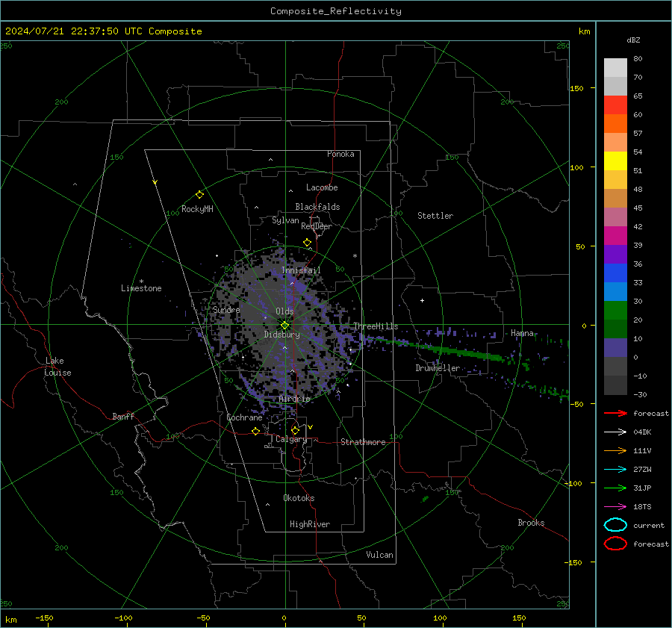Click the 'Lacombe' map label
672x628 pixels.
coord(322,187)
